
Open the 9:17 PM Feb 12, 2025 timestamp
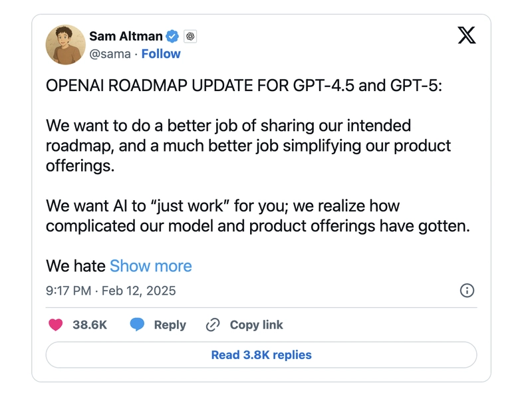click(x=111, y=291)
